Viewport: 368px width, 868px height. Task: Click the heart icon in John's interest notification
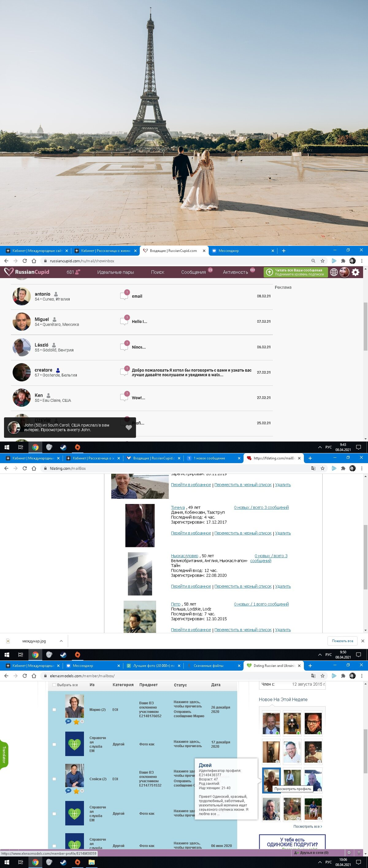tap(128, 427)
